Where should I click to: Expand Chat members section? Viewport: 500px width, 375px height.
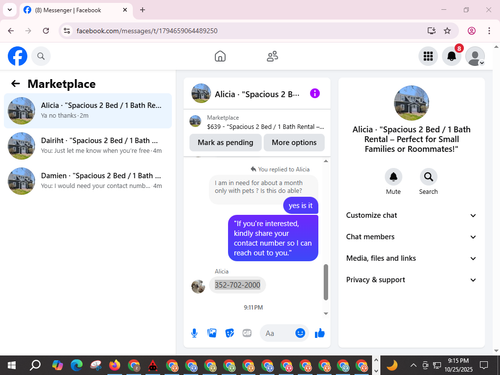tap(411, 237)
